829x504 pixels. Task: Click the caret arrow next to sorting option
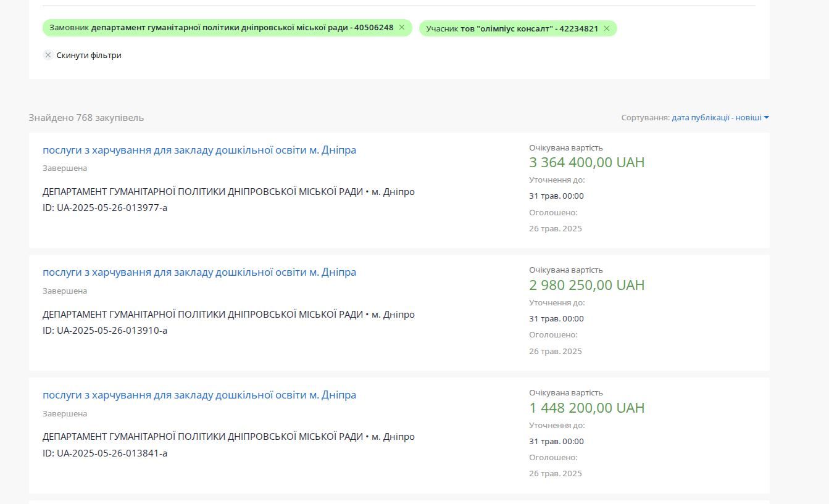point(767,118)
